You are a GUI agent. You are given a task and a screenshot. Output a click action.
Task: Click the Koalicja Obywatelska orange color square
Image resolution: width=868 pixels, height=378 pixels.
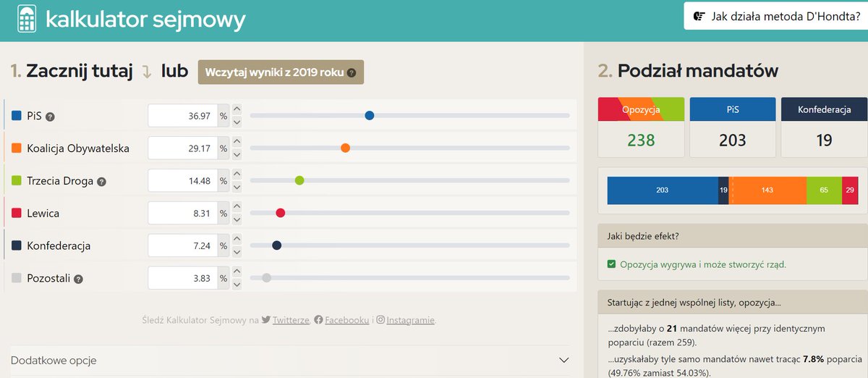(17, 148)
